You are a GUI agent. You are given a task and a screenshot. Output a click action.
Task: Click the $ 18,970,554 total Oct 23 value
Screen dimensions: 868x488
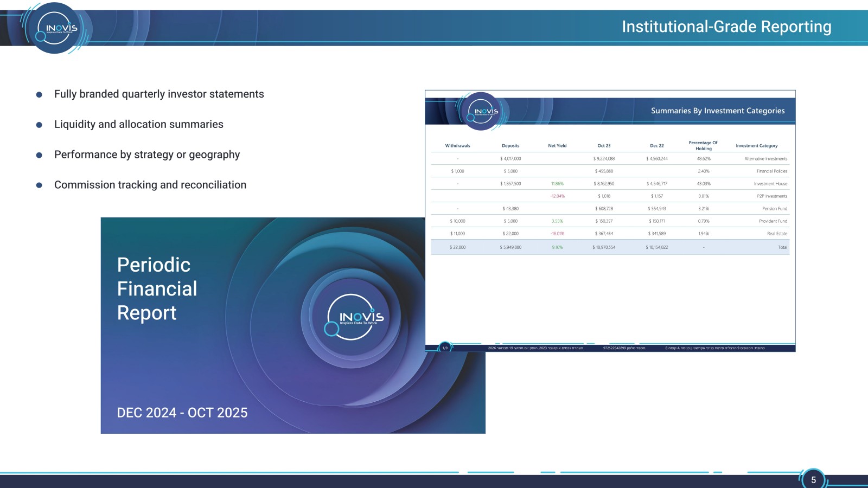point(604,247)
